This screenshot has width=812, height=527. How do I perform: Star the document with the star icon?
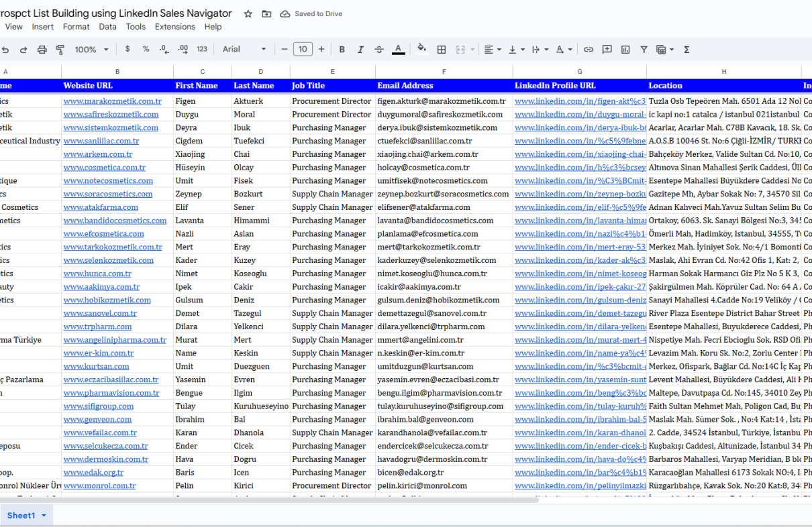(248, 13)
